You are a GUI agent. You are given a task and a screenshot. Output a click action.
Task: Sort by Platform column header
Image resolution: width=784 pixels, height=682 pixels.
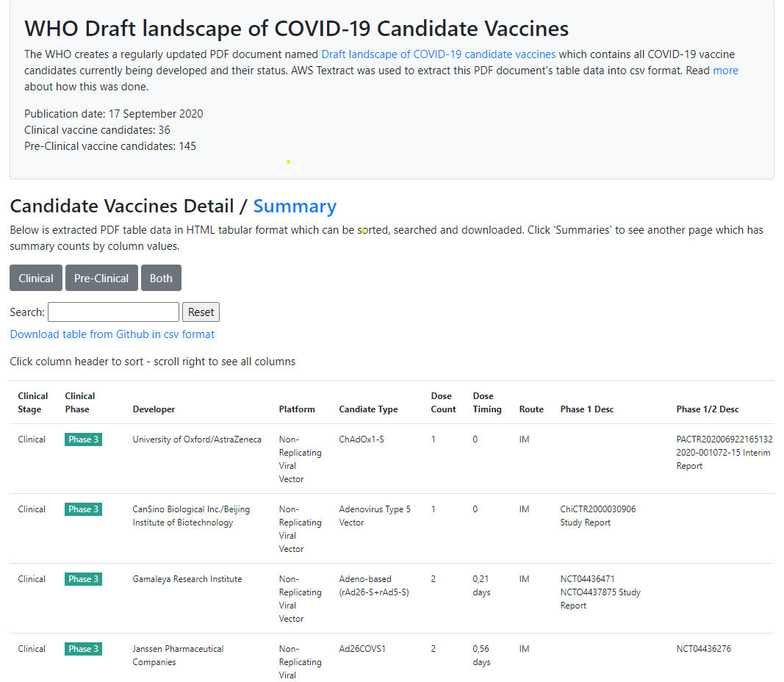[x=297, y=409]
